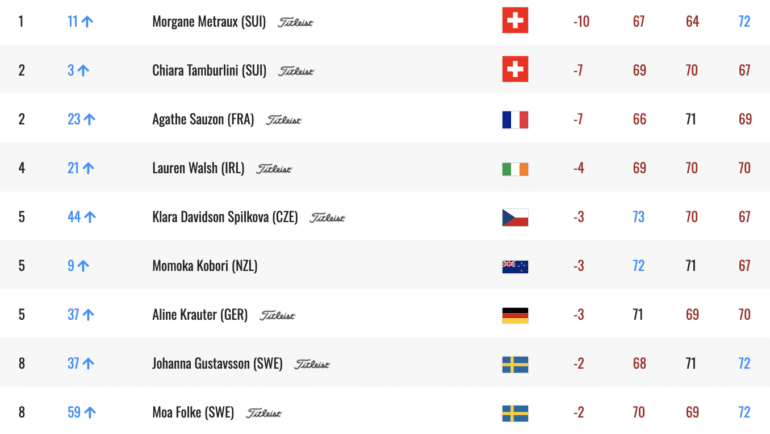This screenshot has width=770, height=434.
Task: Click the up arrow next to 44
Action: [x=90, y=217]
